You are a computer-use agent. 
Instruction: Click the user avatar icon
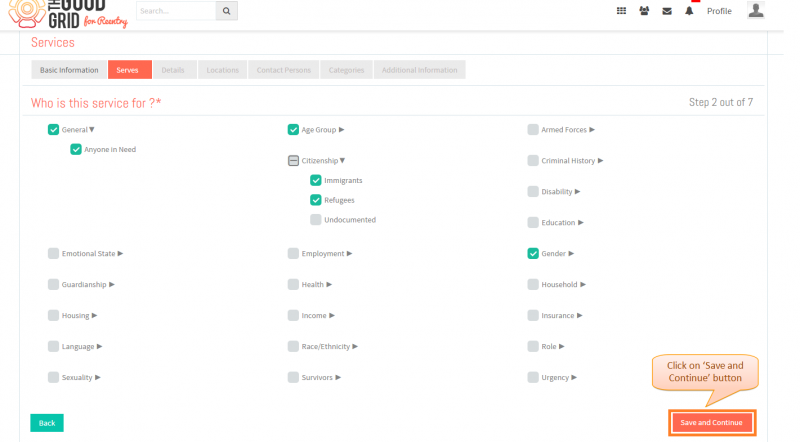click(756, 10)
